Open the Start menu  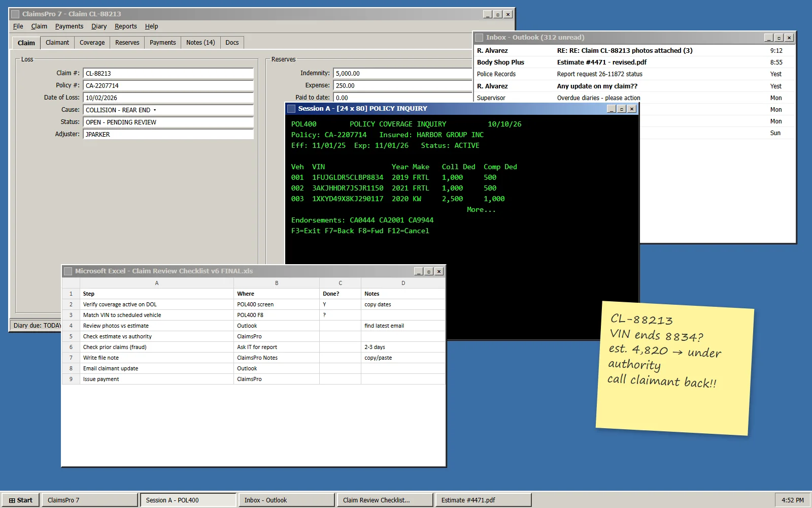[x=20, y=500]
